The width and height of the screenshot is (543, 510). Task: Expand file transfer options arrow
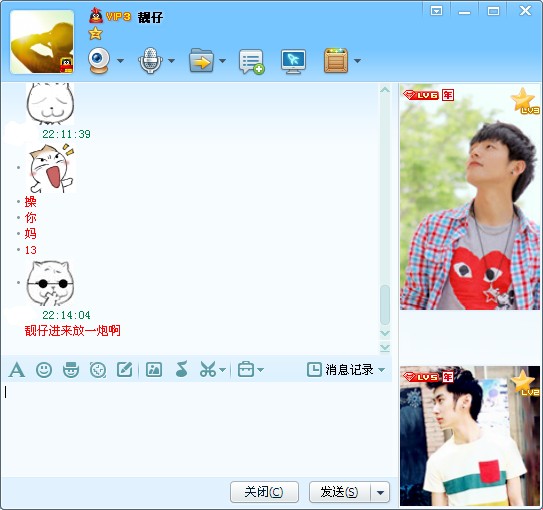222,61
